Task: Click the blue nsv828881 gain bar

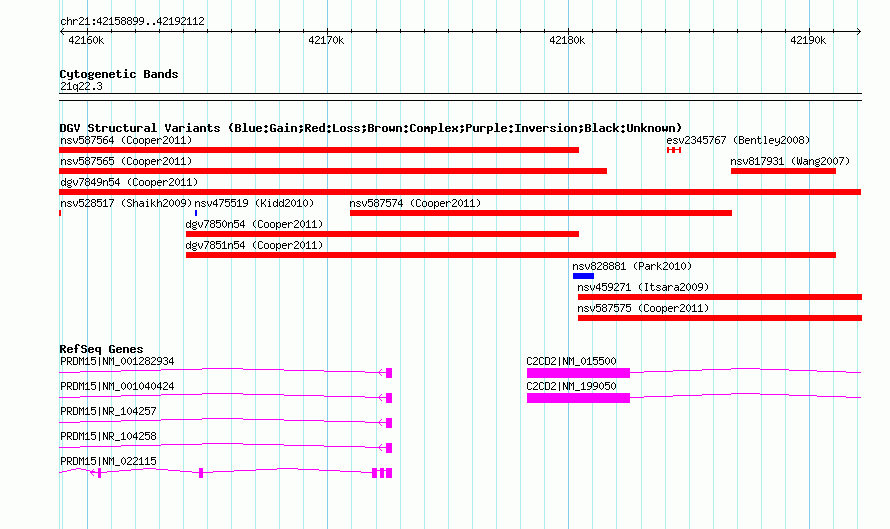Action: pos(583,276)
